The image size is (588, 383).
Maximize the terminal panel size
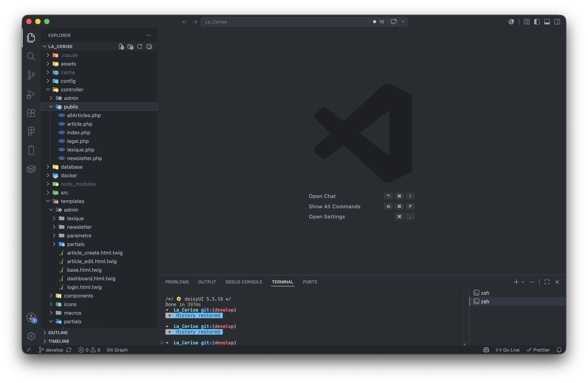(547, 282)
